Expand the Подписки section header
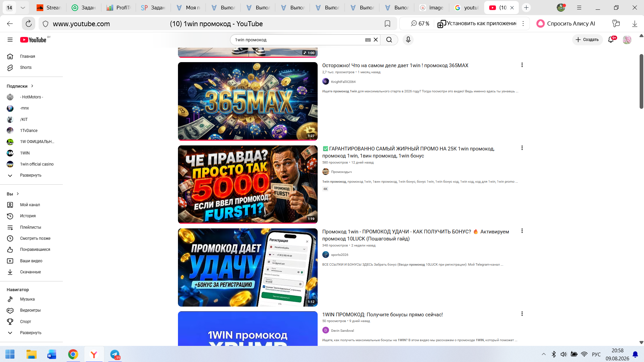The image size is (644, 362). pyautogui.click(x=20, y=86)
